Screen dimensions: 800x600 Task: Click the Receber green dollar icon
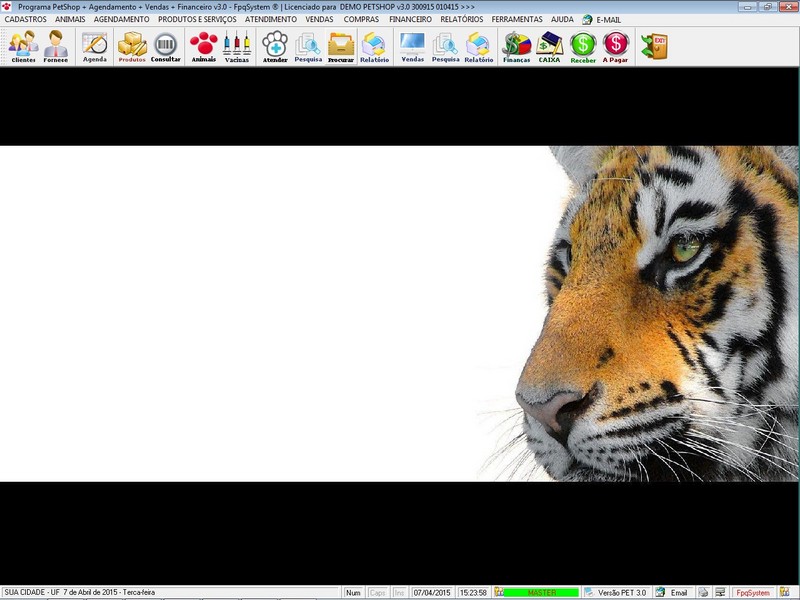pos(583,46)
